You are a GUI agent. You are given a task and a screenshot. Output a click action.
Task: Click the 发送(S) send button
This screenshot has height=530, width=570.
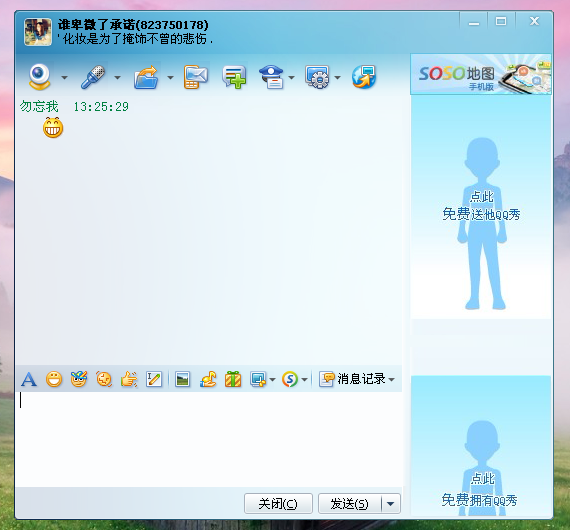[x=350, y=503]
